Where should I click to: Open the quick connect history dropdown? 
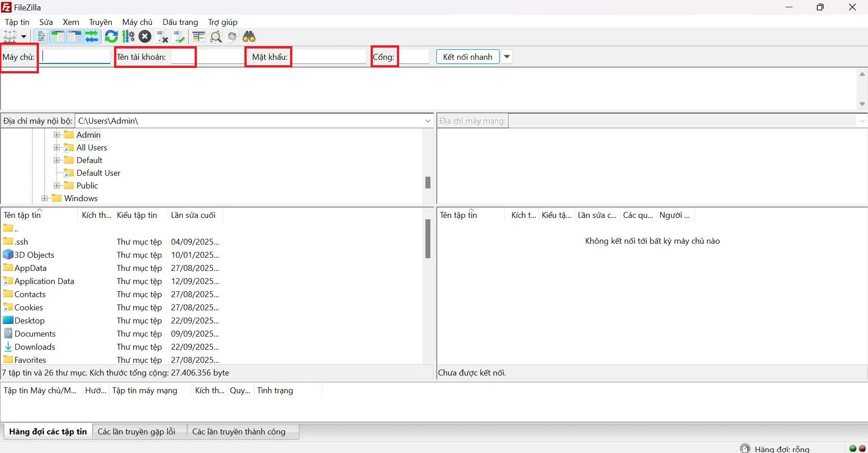coord(507,57)
